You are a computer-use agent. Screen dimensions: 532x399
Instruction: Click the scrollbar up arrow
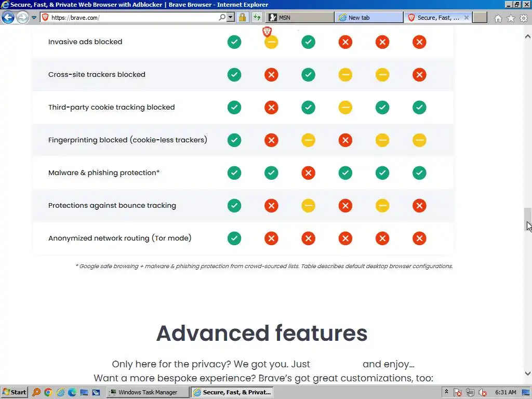[x=528, y=36]
